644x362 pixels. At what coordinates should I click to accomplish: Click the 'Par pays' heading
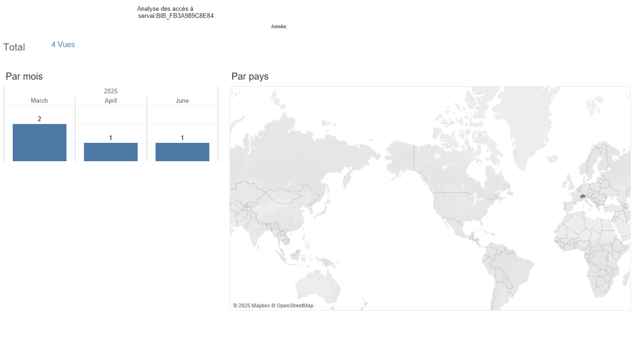point(250,76)
